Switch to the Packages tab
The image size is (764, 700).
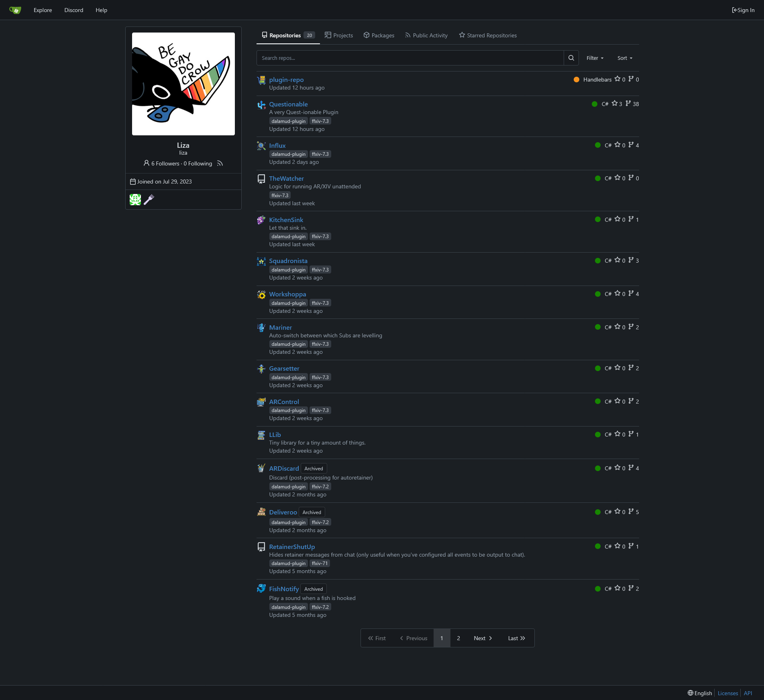tap(379, 35)
